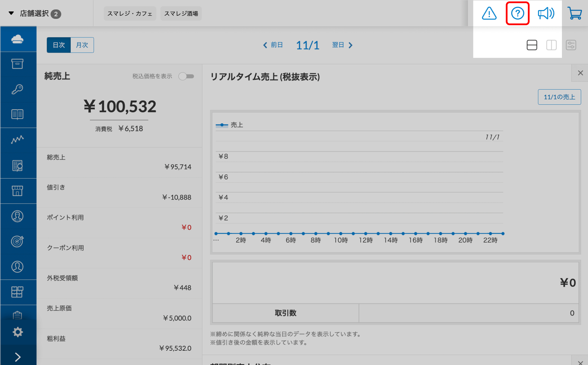Click the クーポン利用 row label

pyautogui.click(x=65, y=248)
